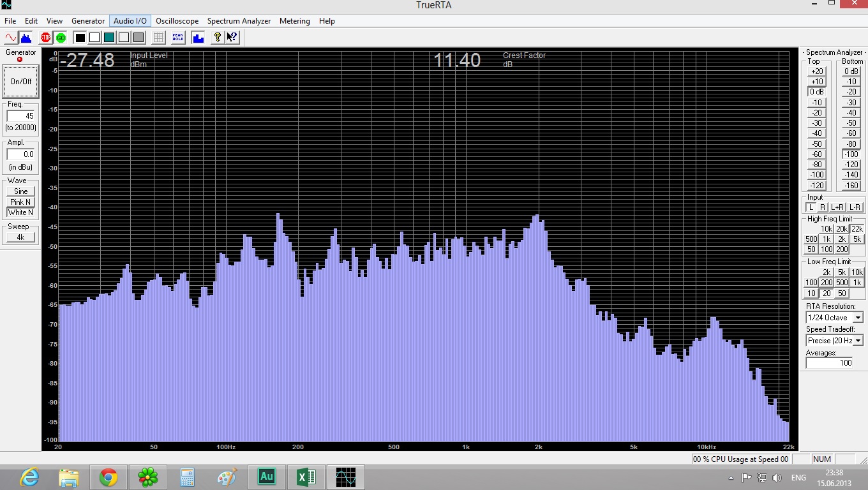Select the Sine wave type
Screen dimensions: 868x490
click(x=21, y=191)
